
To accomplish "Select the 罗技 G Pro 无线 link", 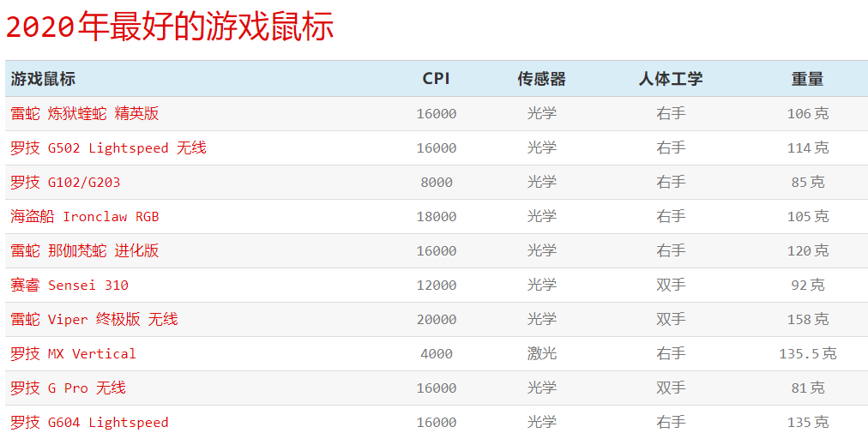I will tap(69, 388).
